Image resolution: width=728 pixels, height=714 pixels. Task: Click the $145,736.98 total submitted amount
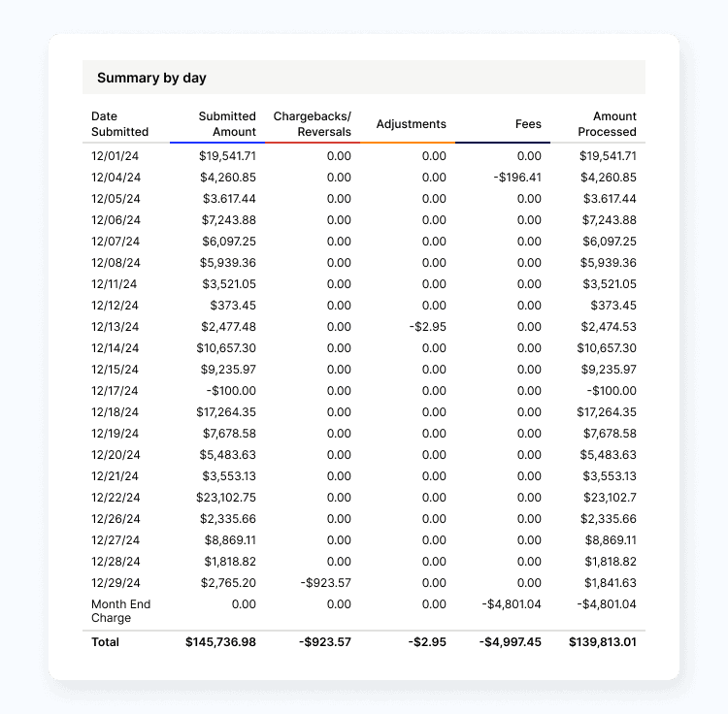[x=219, y=642]
